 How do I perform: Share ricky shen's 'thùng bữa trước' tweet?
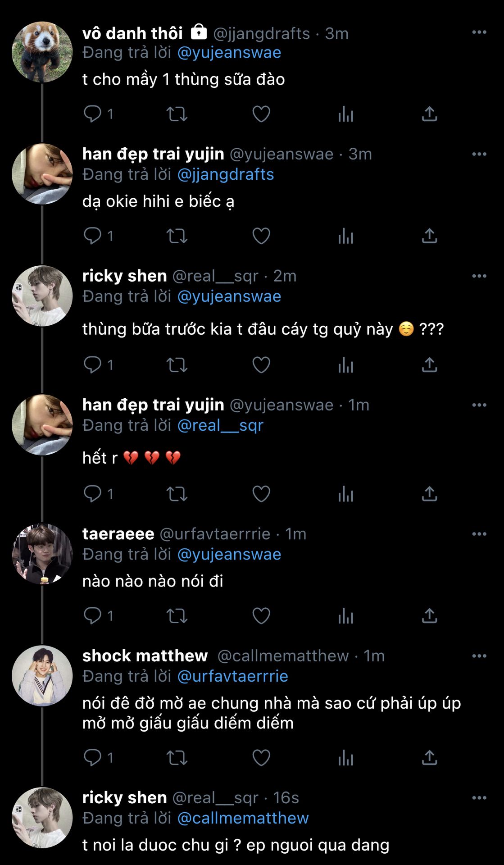pos(429,365)
